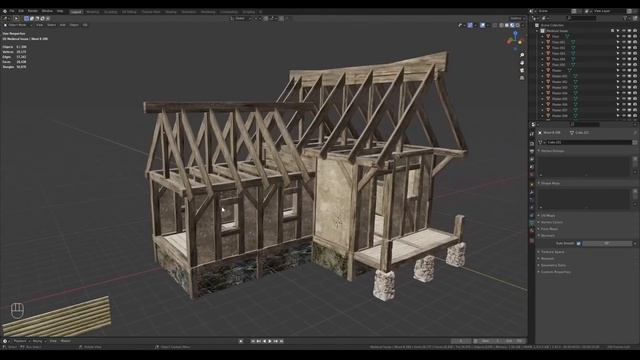The image size is (640, 360).
Task: Select Plaster.005 in the outliner
Action: click(x=560, y=99)
